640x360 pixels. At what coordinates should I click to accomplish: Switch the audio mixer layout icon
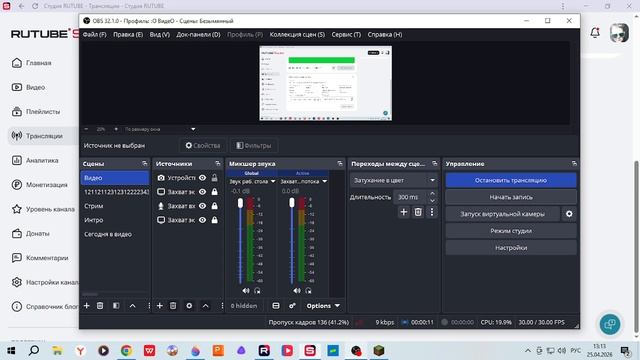(x=276, y=306)
